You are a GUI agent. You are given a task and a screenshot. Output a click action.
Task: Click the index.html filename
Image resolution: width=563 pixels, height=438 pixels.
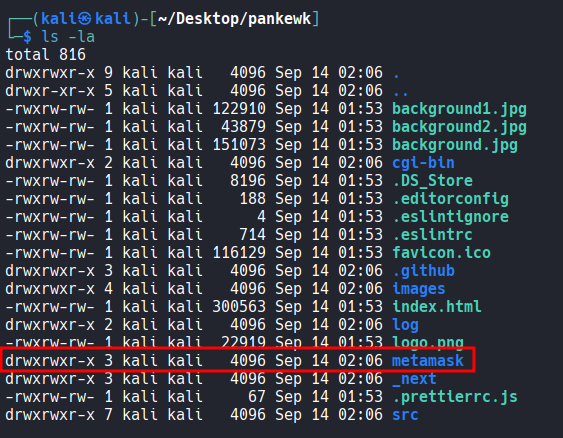[437, 307]
